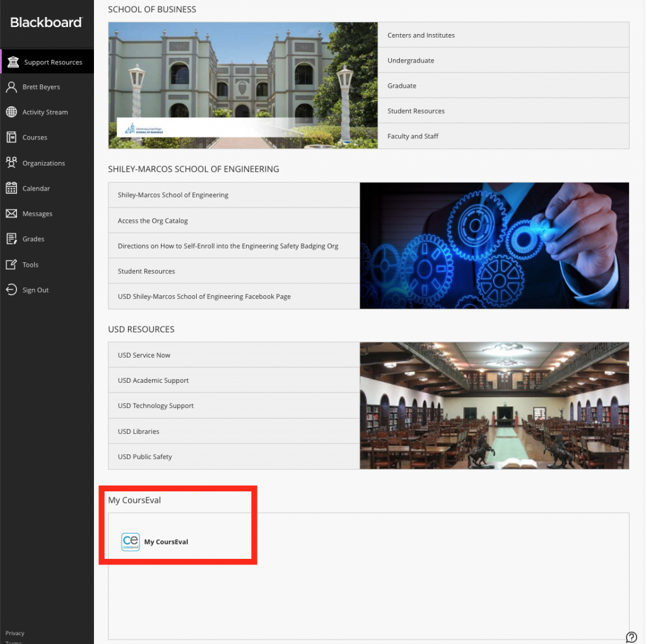Image resolution: width=646 pixels, height=644 pixels.
Task: Click the bold My CoursEval link
Action: (166, 542)
